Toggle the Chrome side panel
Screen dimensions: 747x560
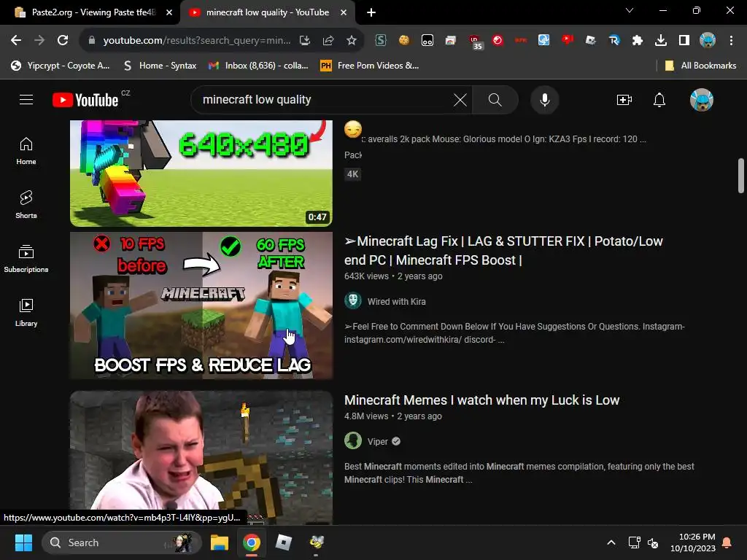(684, 41)
